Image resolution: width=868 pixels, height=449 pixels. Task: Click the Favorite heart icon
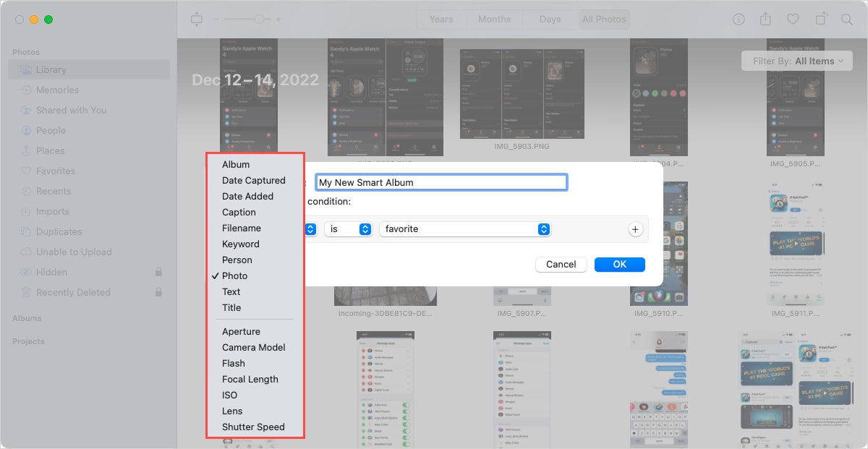coord(793,20)
